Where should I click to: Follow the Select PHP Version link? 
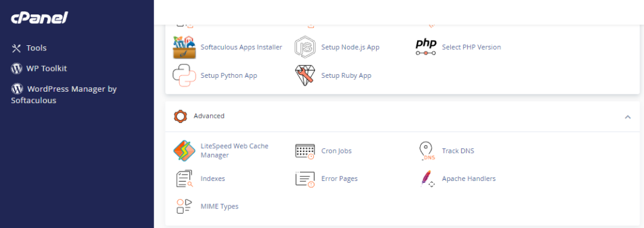click(471, 47)
